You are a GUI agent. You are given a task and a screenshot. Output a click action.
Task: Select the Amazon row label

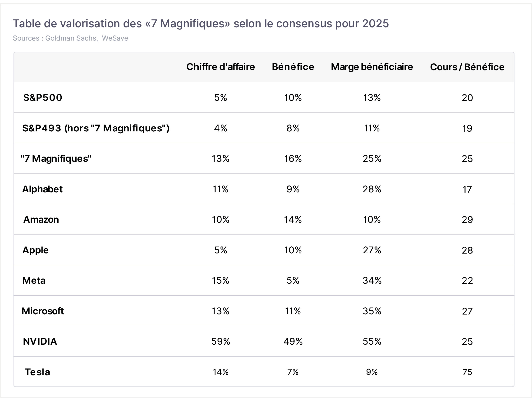pos(41,220)
